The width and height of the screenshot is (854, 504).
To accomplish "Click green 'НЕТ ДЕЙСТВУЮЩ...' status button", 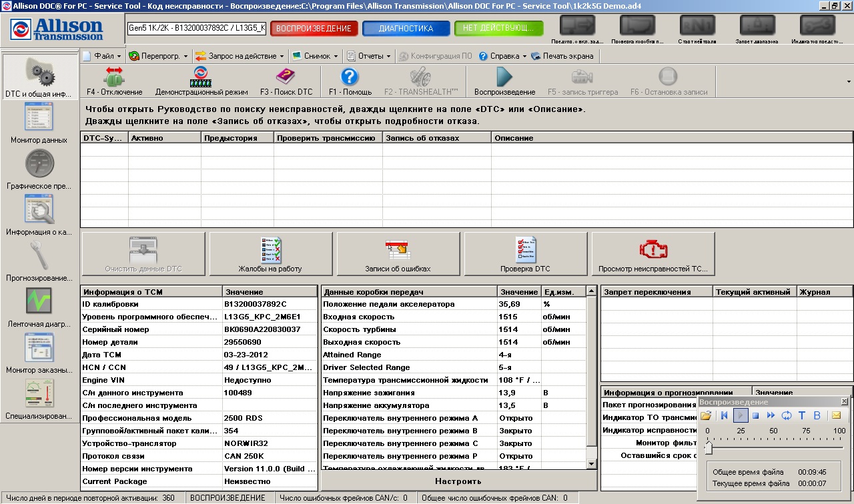I will point(498,29).
